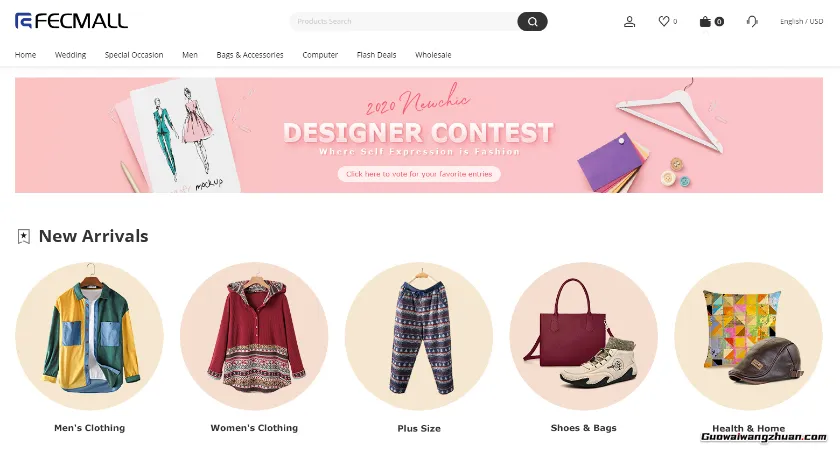840x452 pixels.
Task: Open the English / USD language selector
Action: [801, 21]
